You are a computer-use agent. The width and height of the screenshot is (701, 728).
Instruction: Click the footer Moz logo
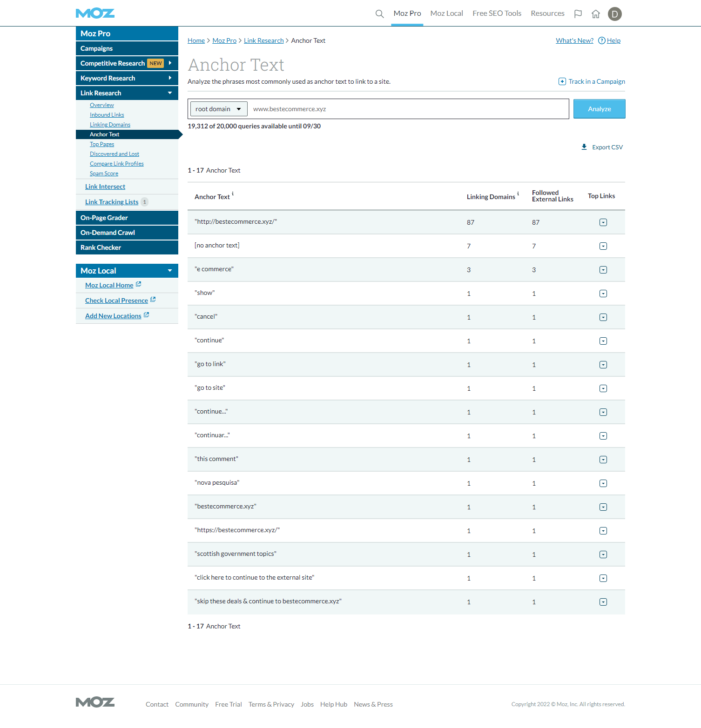pos(95,702)
